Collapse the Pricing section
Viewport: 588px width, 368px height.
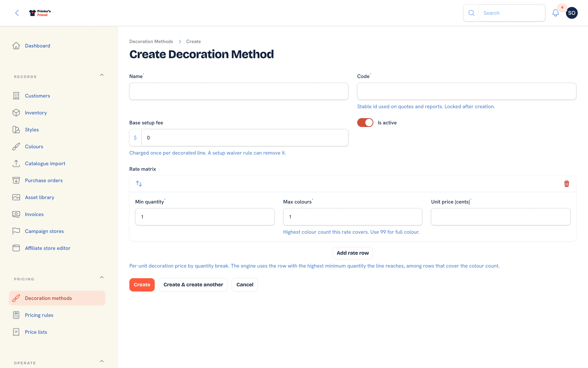pyautogui.click(x=102, y=277)
